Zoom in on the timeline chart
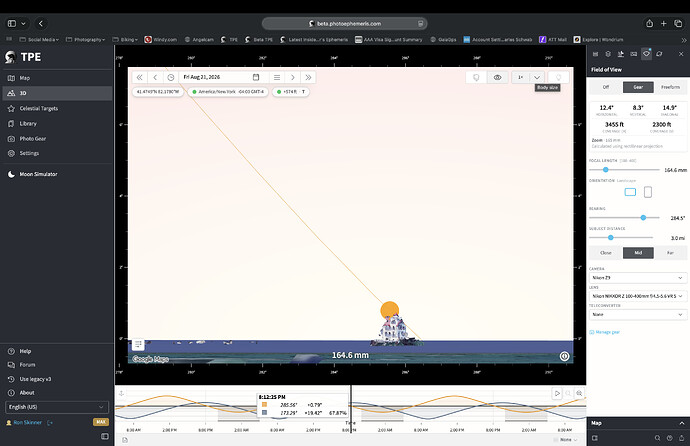The height and width of the screenshot is (446, 690). tap(579, 393)
